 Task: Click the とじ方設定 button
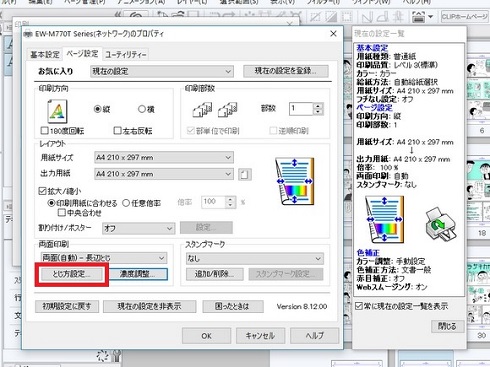coord(72,274)
